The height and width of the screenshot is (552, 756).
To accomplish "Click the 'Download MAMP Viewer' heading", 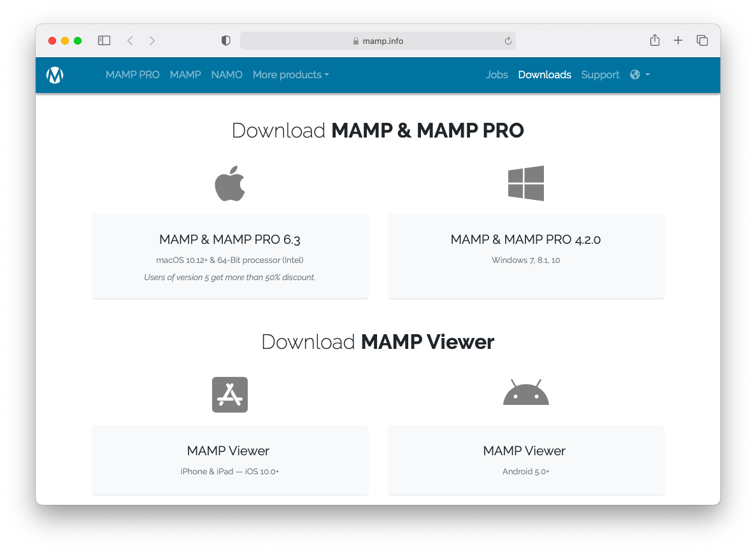I will pos(378,342).
